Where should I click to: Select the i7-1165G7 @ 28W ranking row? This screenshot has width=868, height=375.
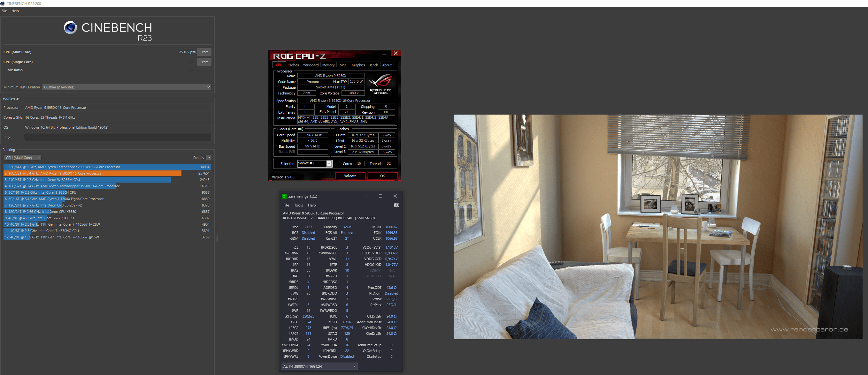(107, 225)
